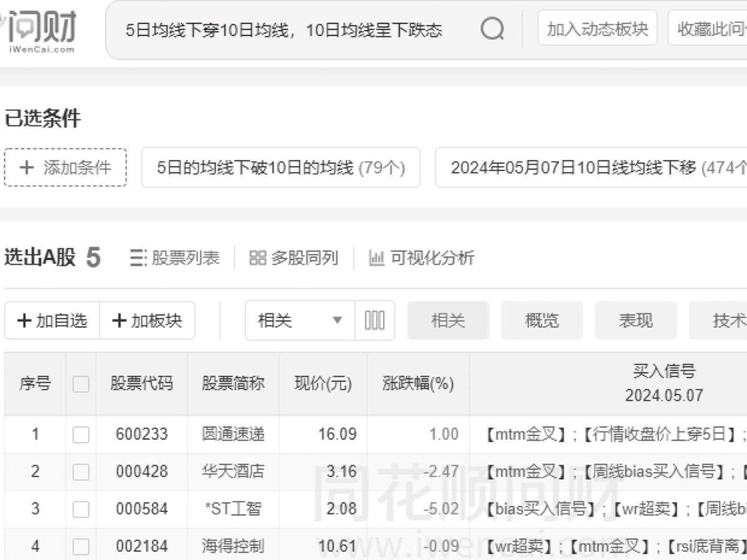Check the box for 圆通速递 row
The image size is (747, 560).
pos(81,434)
